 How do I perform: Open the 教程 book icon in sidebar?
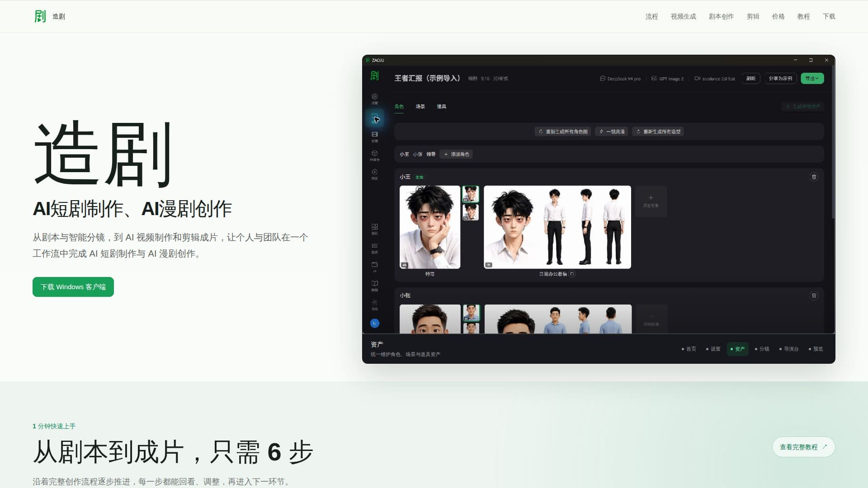tap(375, 286)
